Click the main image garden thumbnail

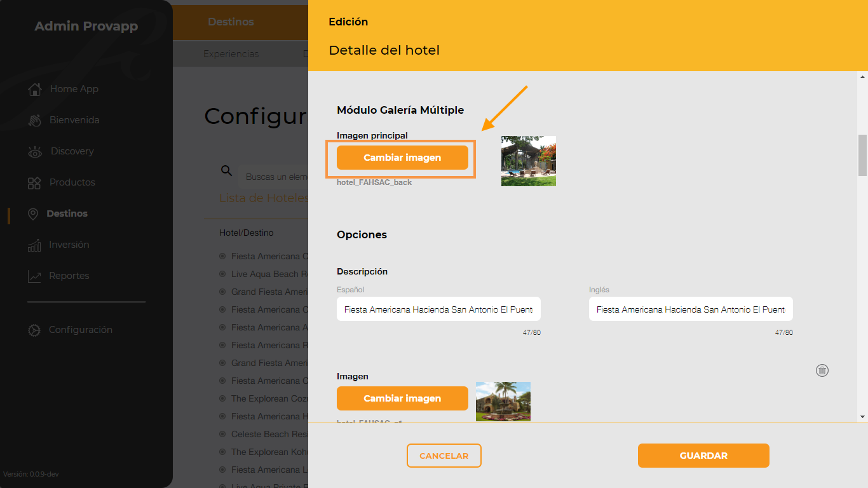click(529, 161)
